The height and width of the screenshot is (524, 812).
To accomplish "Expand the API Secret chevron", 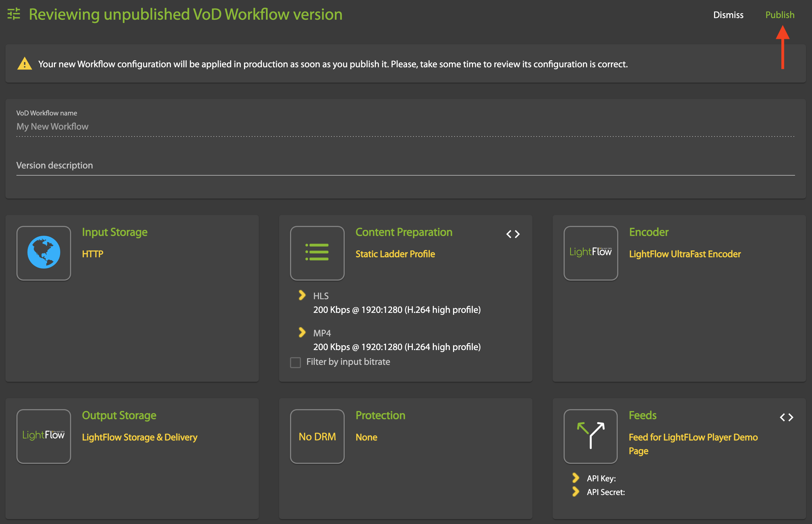I will 575,491.
